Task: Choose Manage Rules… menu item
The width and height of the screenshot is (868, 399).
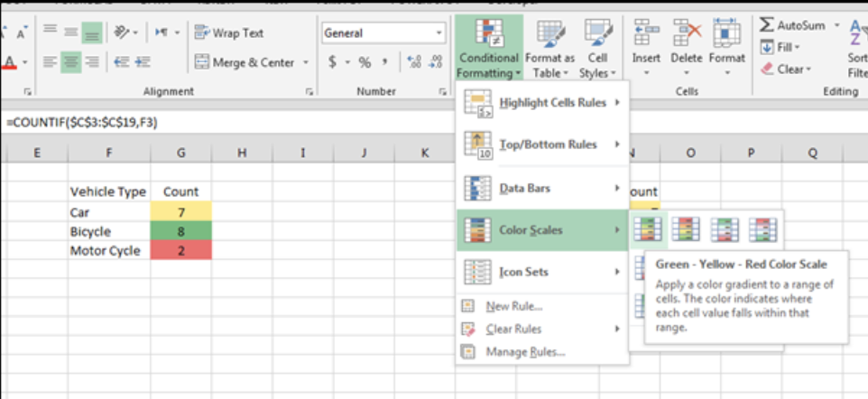Action: tap(542, 352)
